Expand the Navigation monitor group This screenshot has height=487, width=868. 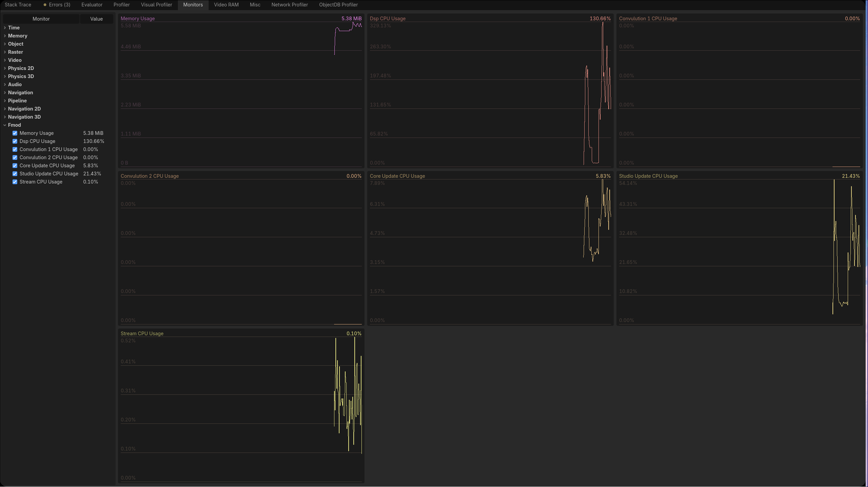pyautogui.click(x=5, y=93)
